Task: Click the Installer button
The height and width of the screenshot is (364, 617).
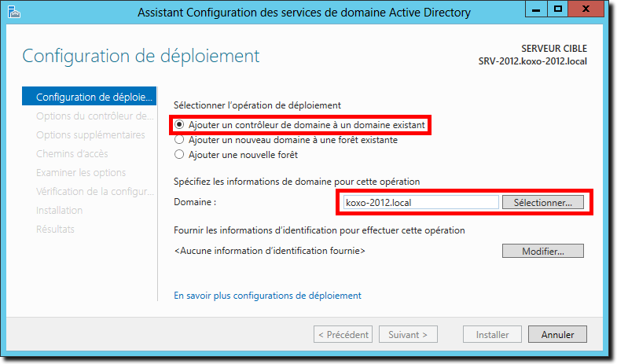Action: pyautogui.click(x=492, y=334)
